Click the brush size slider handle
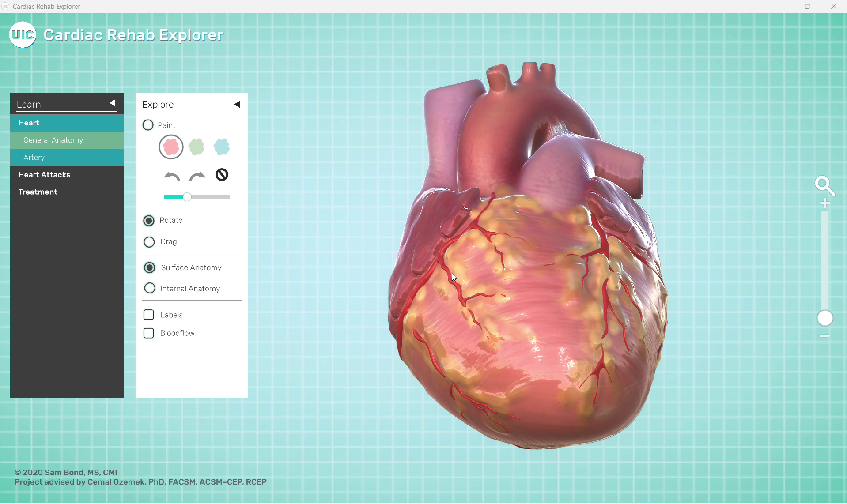The image size is (847, 504). click(x=187, y=197)
